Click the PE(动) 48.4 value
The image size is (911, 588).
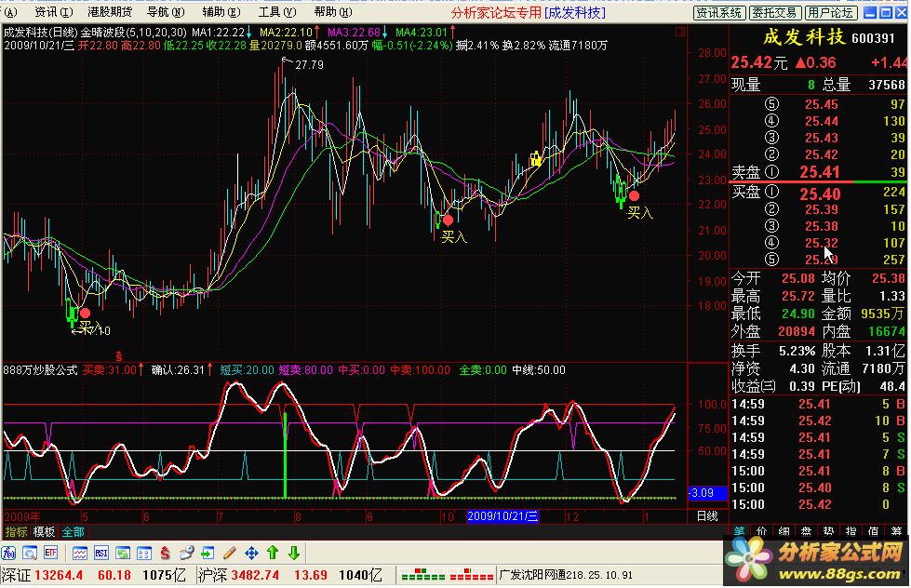click(892, 386)
